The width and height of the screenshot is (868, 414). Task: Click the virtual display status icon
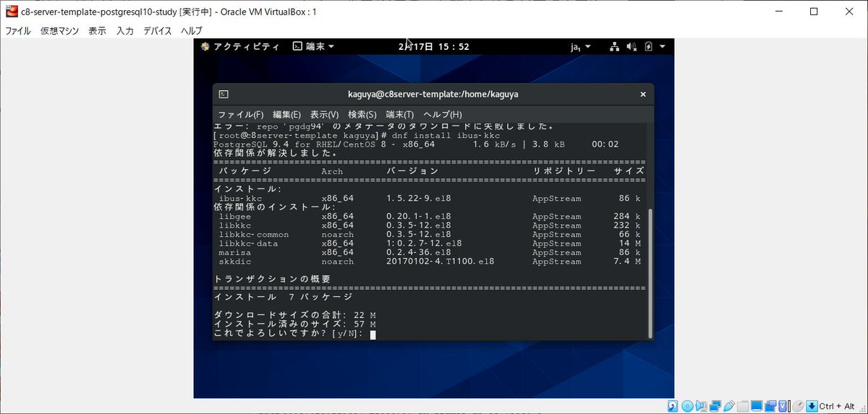click(x=757, y=406)
